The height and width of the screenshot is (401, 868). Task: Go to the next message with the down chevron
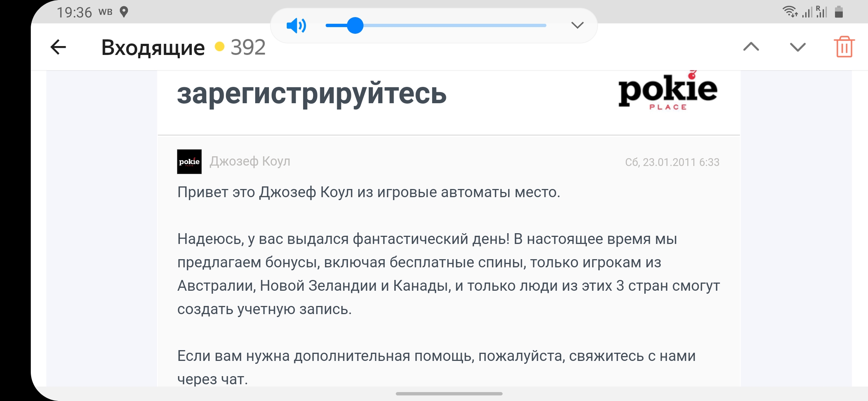pyautogui.click(x=798, y=47)
